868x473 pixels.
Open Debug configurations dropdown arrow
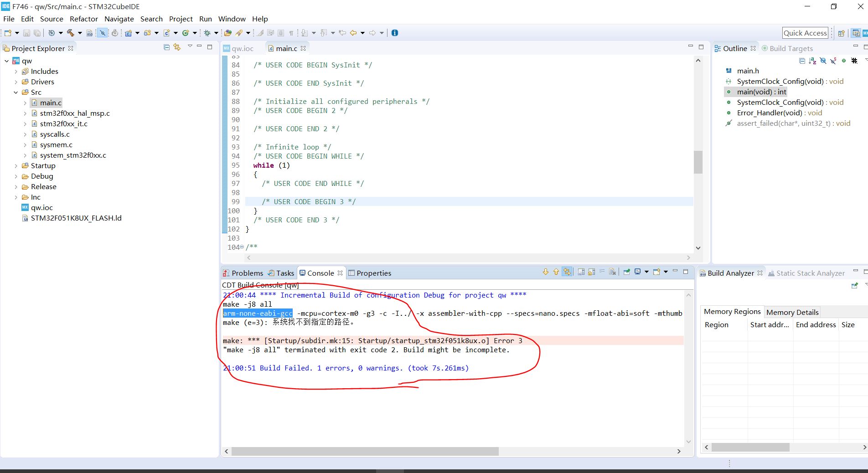coord(217,33)
